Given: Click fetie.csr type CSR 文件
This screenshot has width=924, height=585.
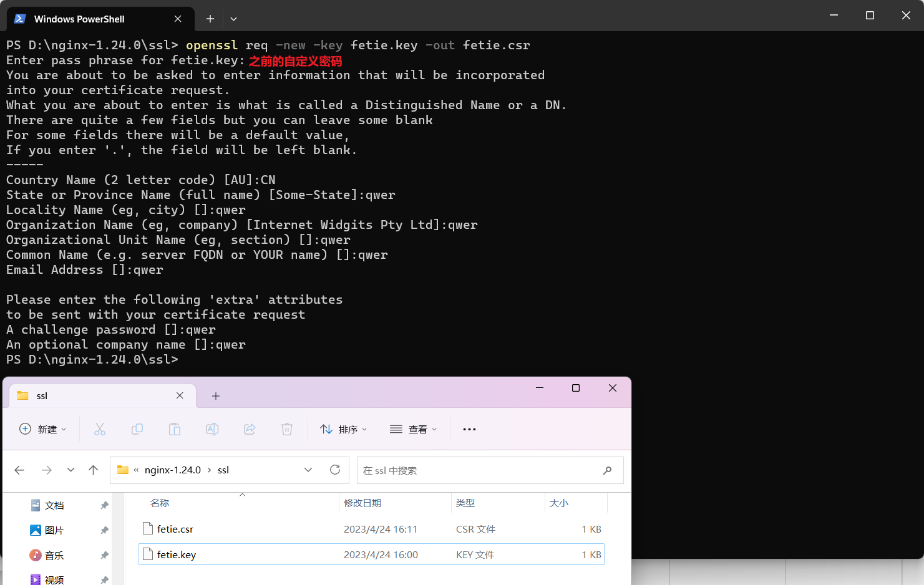Looking at the screenshot, I should 475,529.
